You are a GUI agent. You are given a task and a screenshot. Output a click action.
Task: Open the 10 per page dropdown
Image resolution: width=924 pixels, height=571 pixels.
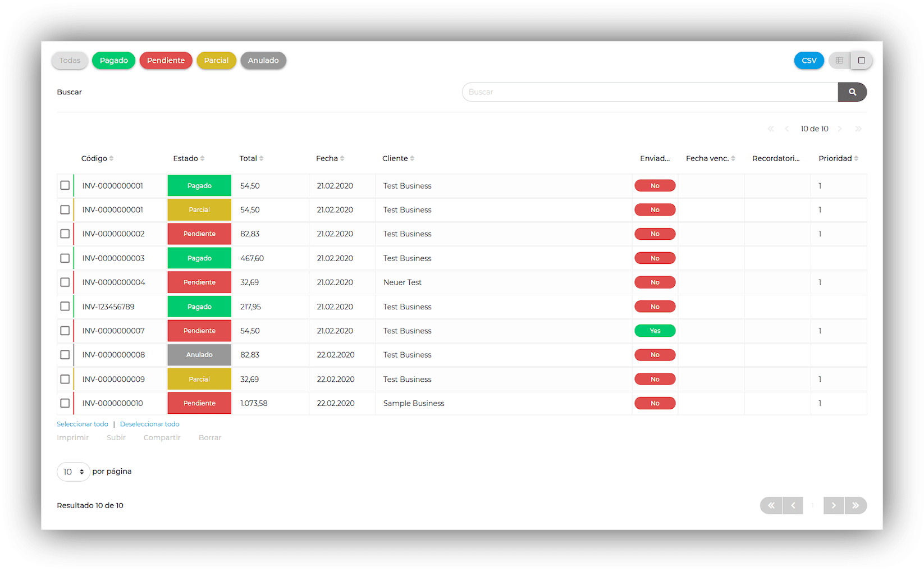click(x=74, y=472)
